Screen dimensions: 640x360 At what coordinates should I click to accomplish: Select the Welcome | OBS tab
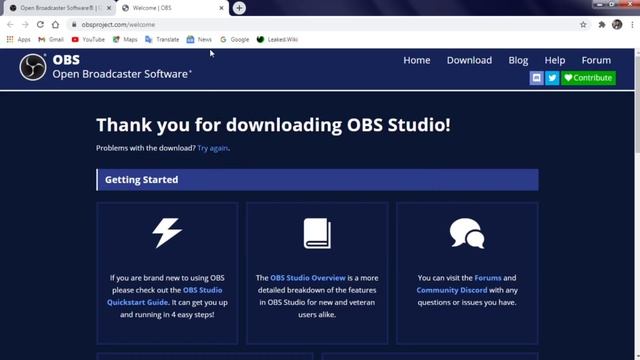coord(173,8)
